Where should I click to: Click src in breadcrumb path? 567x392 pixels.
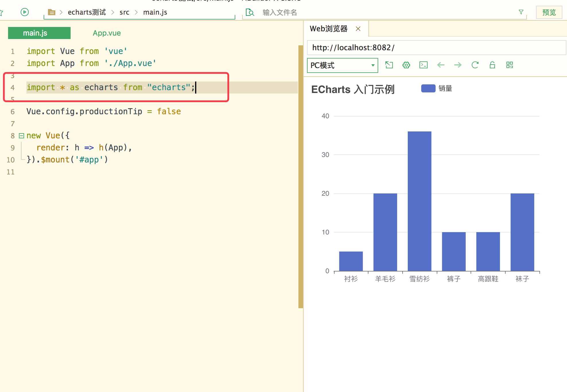point(125,12)
